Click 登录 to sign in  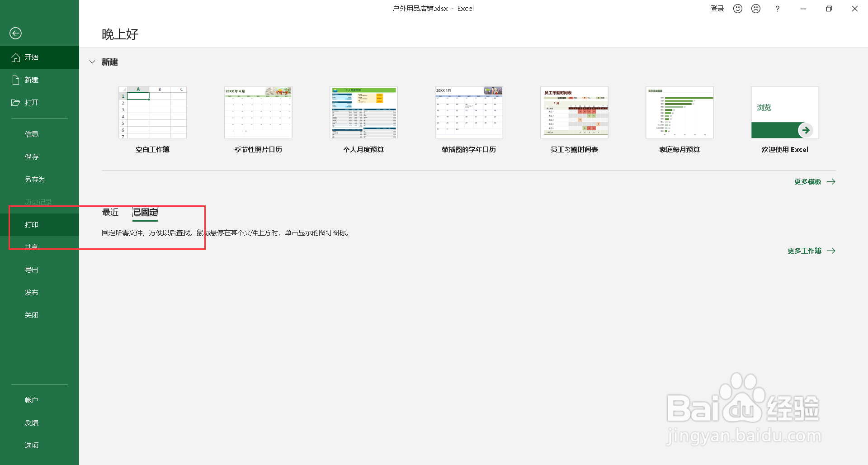coord(717,8)
